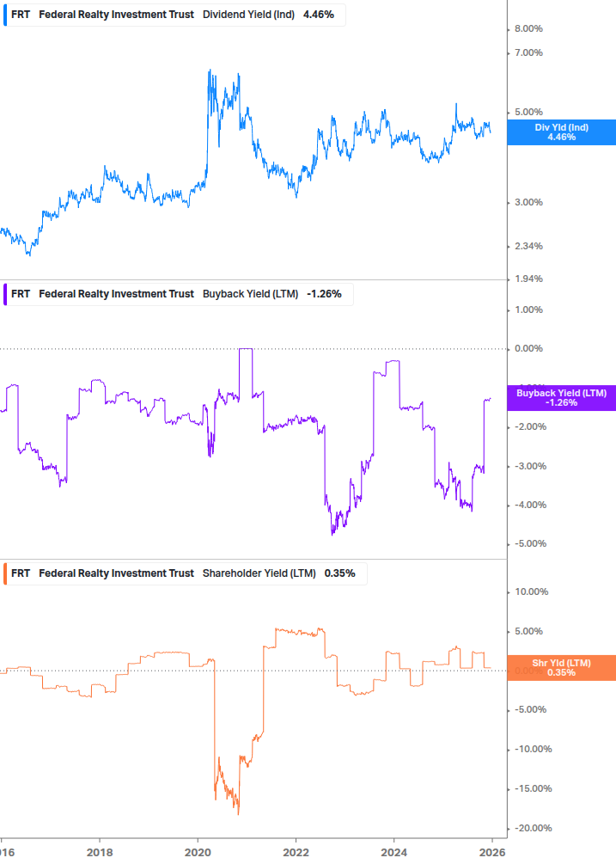Click the orange Shr Yld (LTM) 0.35% tag

(562, 668)
